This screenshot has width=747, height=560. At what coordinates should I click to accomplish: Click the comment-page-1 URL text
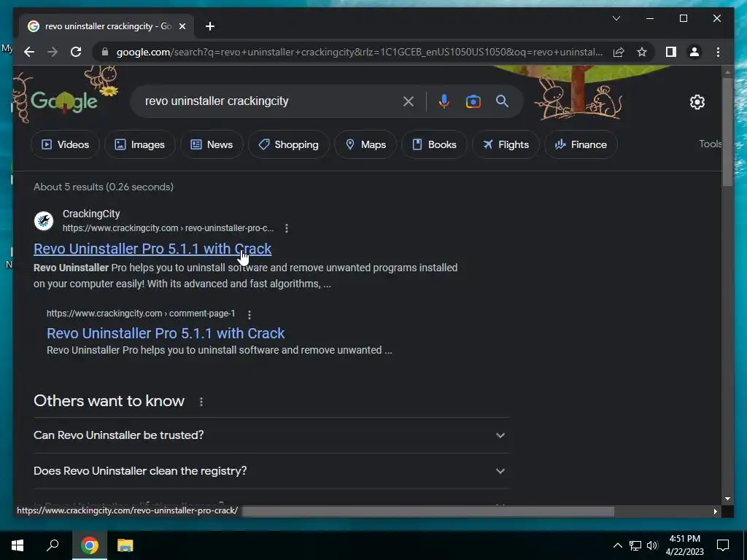(141, 314)
